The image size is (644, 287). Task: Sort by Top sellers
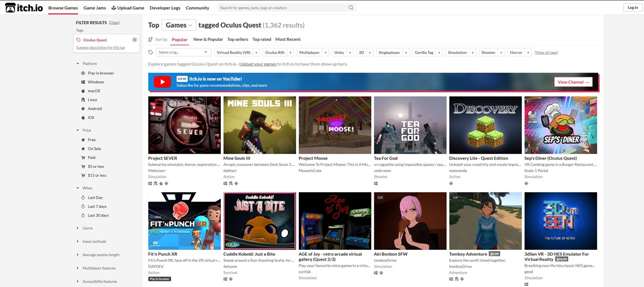point(237,39)
